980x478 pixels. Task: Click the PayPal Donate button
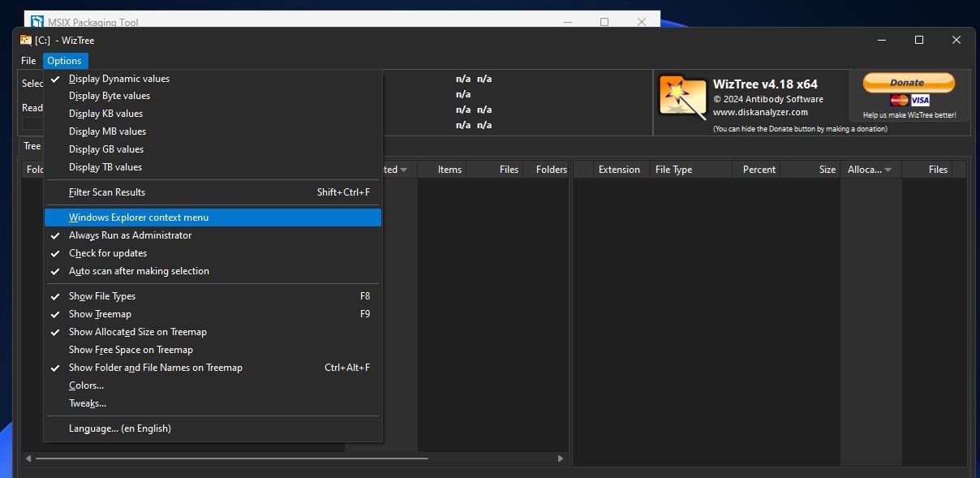(x=907, y=82)
